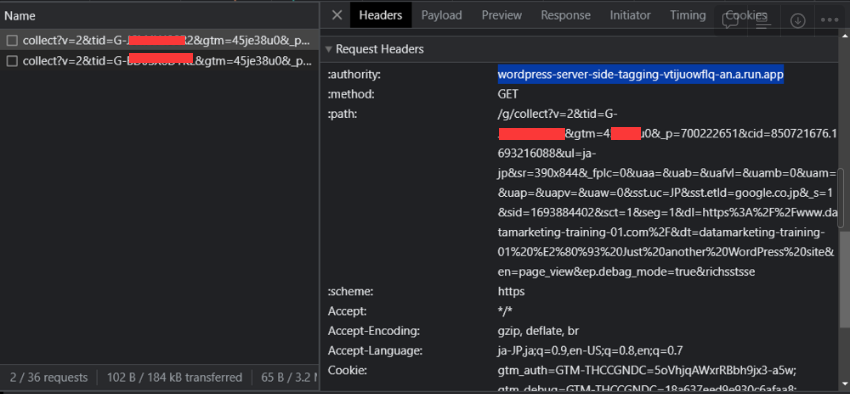Close the request details pane
Image resolution: width=850 pixels, height=394 pixels.
click(x=337, y=15)
